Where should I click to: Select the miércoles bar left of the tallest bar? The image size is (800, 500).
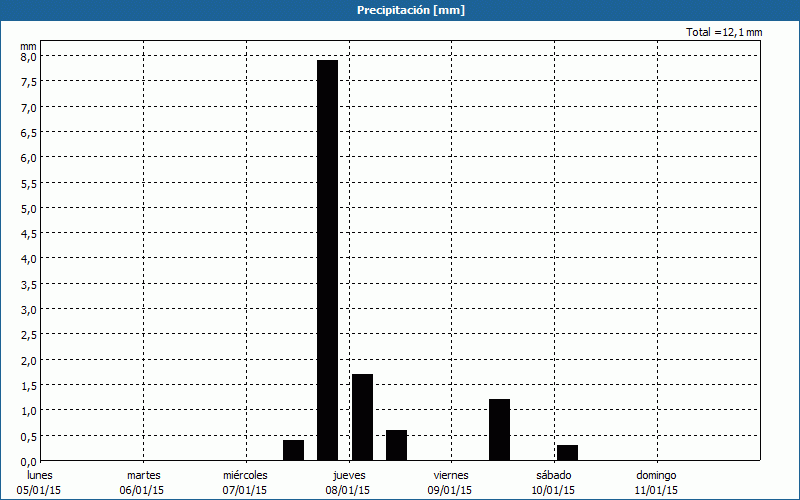[x=293, y=450]
